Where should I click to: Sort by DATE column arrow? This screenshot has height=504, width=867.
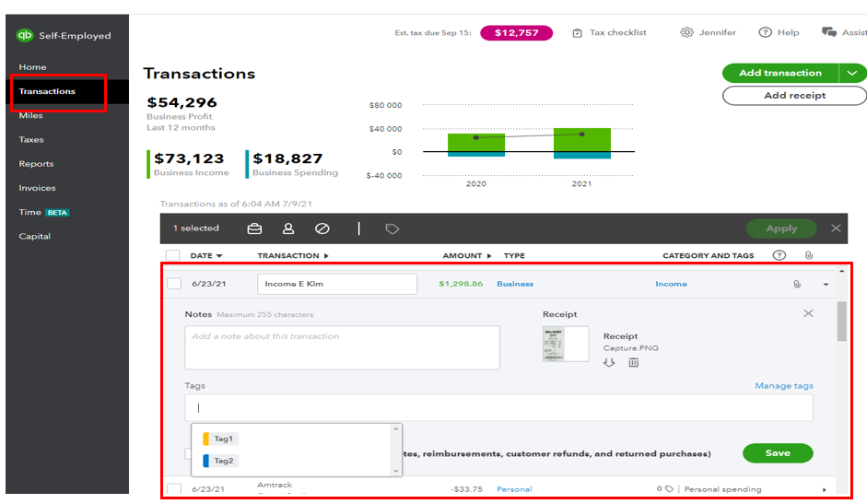click(219, 255)
